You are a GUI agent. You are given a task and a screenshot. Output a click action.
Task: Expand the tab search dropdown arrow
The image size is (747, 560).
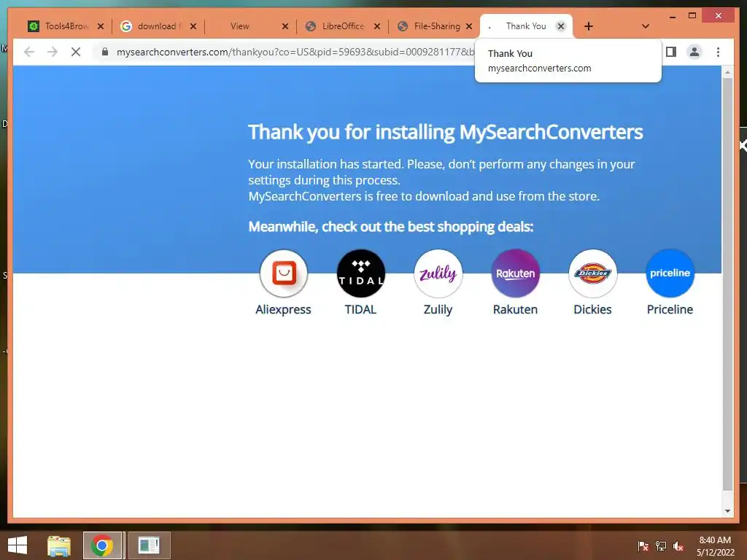point(646,26)
